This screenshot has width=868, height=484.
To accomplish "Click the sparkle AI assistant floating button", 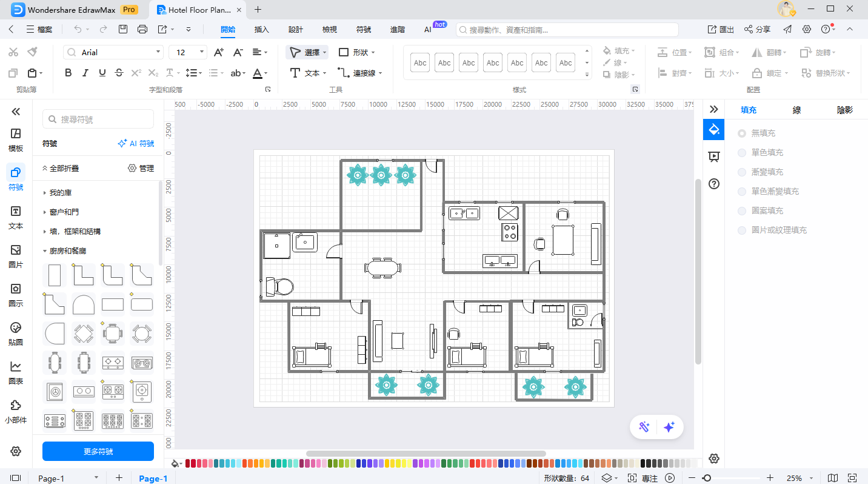I will coord(669,427).
